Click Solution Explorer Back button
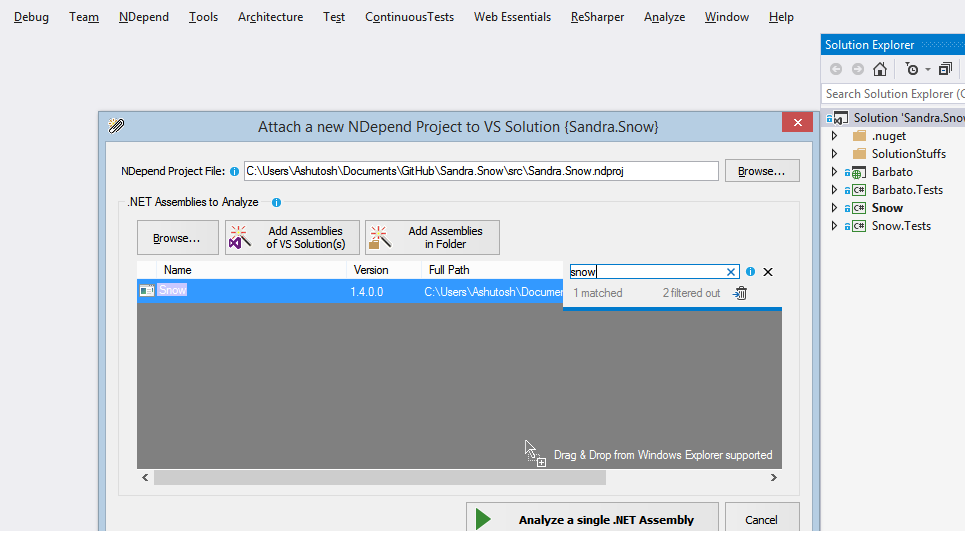Image resolution: width=965 pixels, height=533 pixels. tap(836, 69)
